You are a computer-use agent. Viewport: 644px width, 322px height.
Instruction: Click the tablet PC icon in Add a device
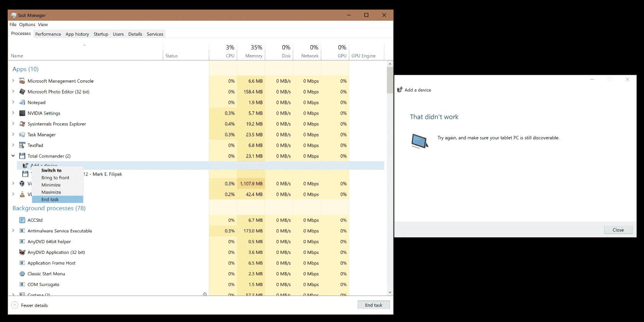pos(419,141)
